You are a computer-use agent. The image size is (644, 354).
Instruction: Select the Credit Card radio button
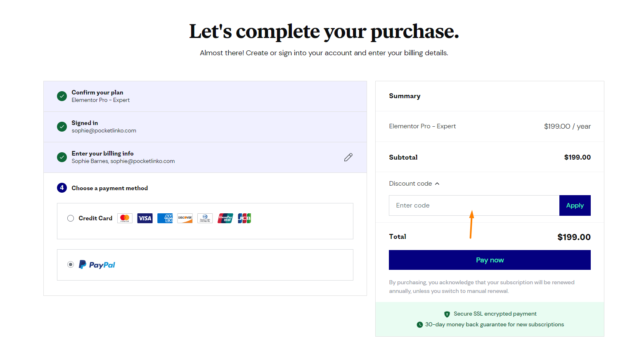[x=71, y=218]
